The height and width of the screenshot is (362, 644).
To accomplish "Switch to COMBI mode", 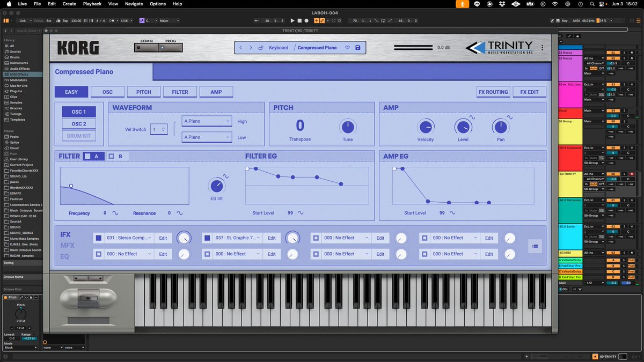I will [x=146, y=47].
